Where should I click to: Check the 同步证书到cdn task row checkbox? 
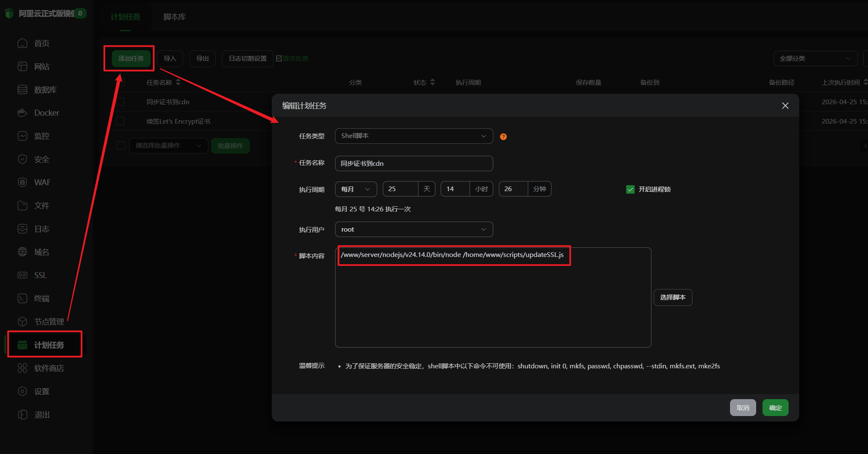[121, 102]
